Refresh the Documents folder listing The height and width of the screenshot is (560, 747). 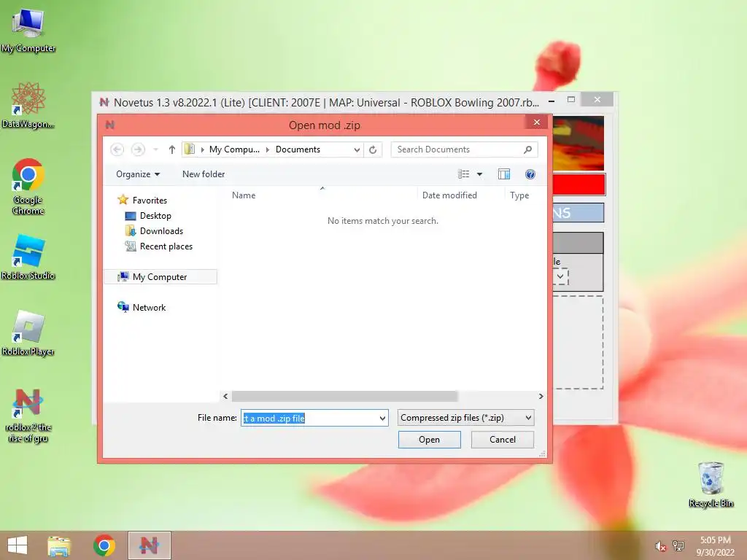(373, 149)
